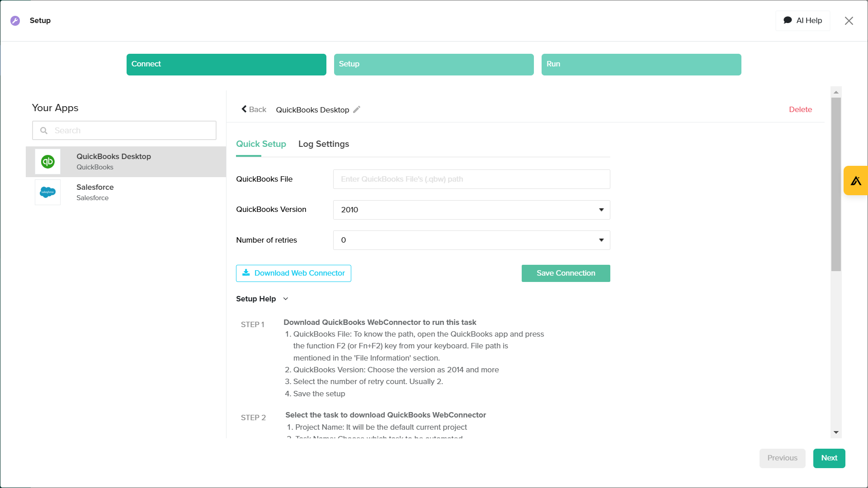Go to the Run step
Viewport: 868px width, 488px height.
point(641,64)
